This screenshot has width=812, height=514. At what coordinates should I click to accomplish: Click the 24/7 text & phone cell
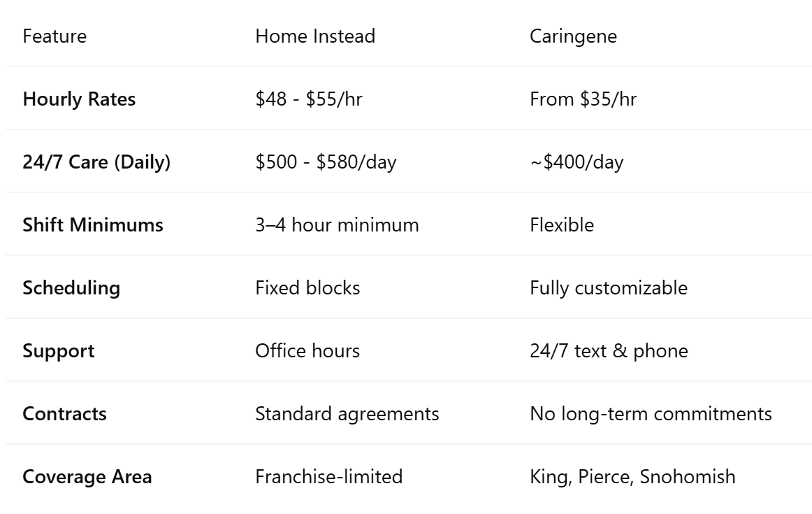coord(609,351)
